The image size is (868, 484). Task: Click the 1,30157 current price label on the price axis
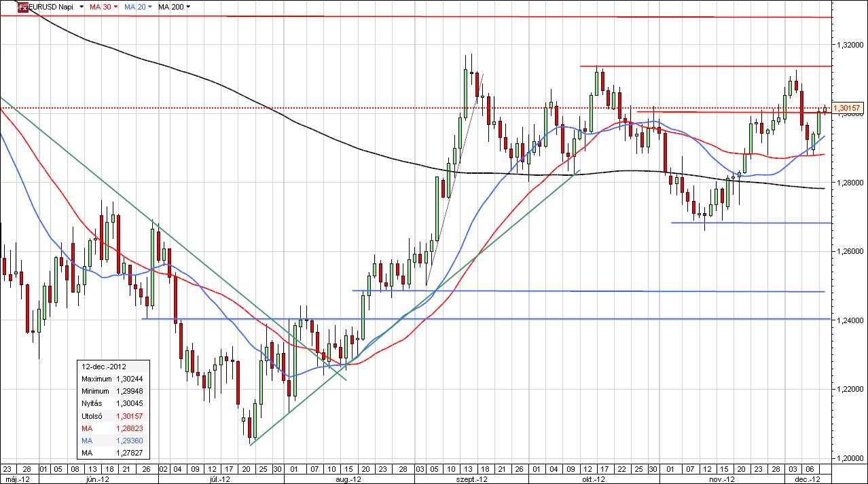pyautogui.click(x=847, y=108)
